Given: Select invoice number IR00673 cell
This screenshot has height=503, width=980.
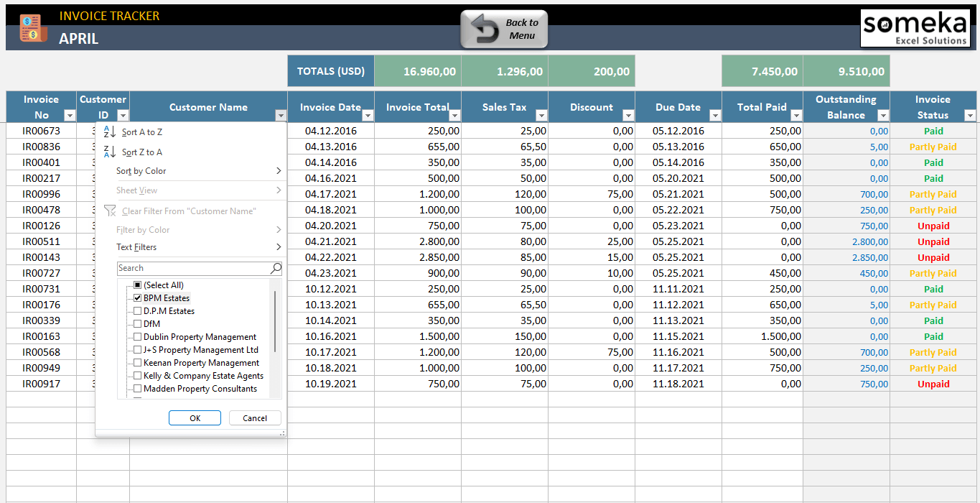Looking at the screenshot, I should (x=42, y=131).
